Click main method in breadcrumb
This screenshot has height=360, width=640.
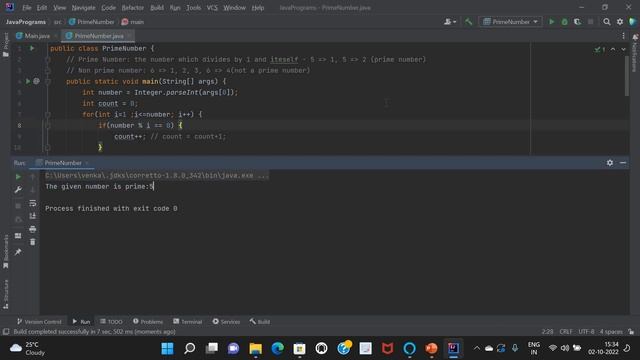[x=133, y=22]
